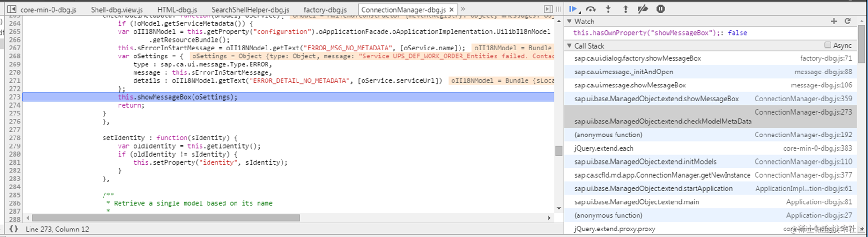The image size is (868, 237).
Task: Enable the Async call stack checkbox
Action: [828, 45]
